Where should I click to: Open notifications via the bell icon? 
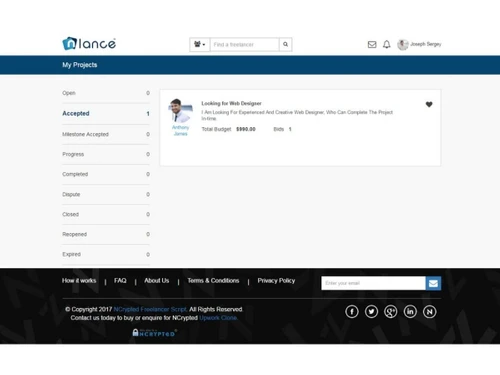(387, 44)
